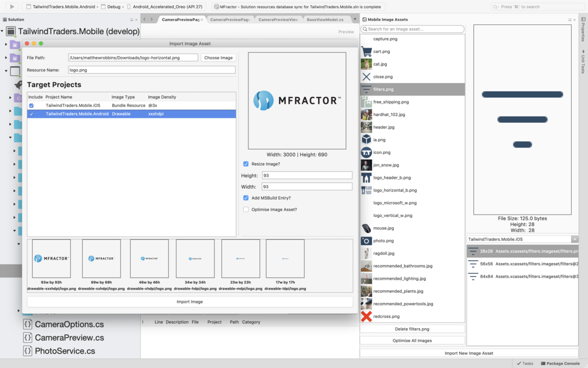Switch to the first CameraPreviewPage tab

tap(181, 20)
